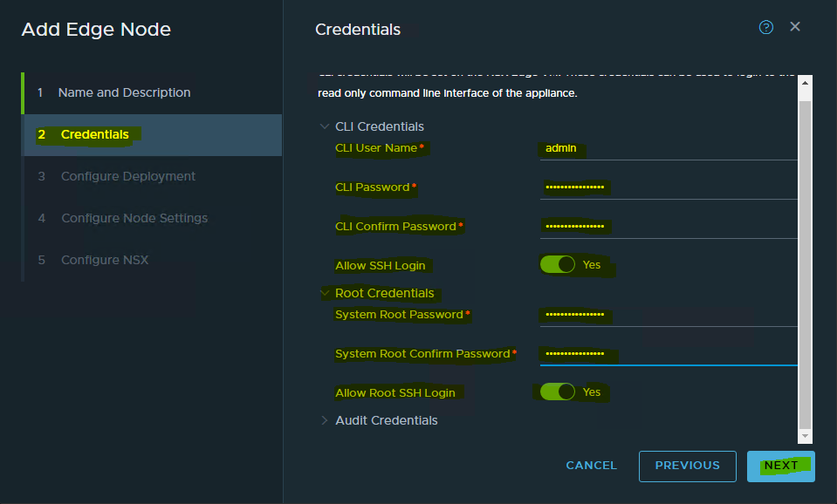837x504 pixels.
Task: Click the 'Allow Root SSH Login' label
Action: pos(395,393)
